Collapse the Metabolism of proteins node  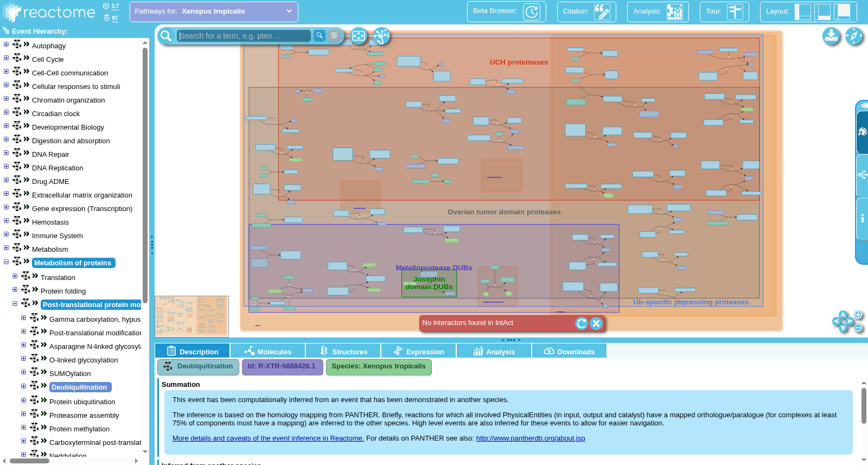(6, 262)
